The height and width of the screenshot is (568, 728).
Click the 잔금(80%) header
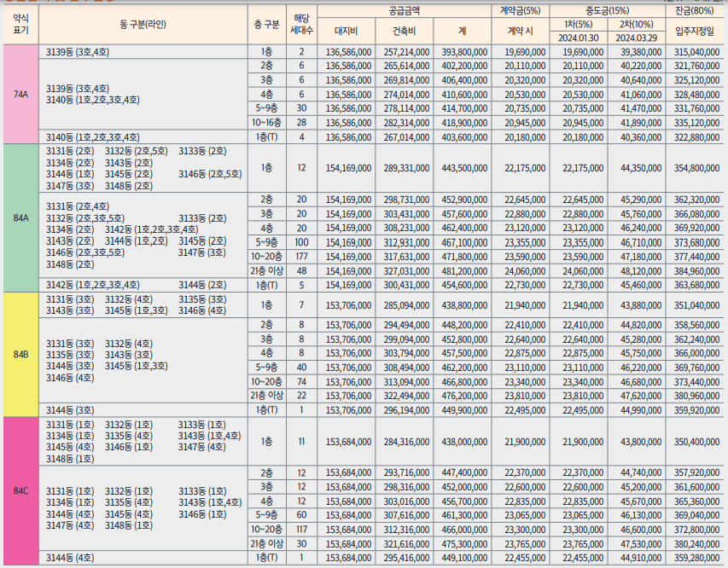coord(696,11)
